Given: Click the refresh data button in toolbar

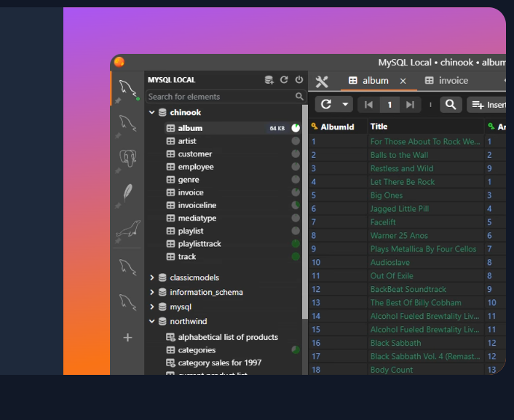Looking at the screenshot, I should coord(326,105).
